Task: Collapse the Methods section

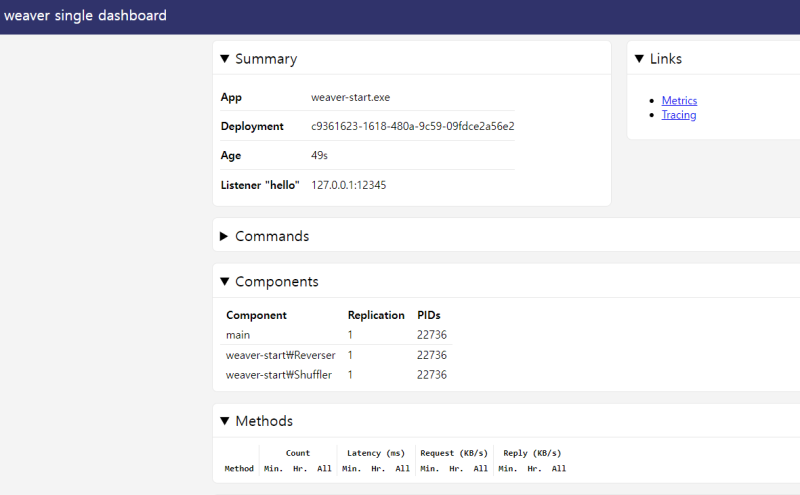Action: (257, 421)
